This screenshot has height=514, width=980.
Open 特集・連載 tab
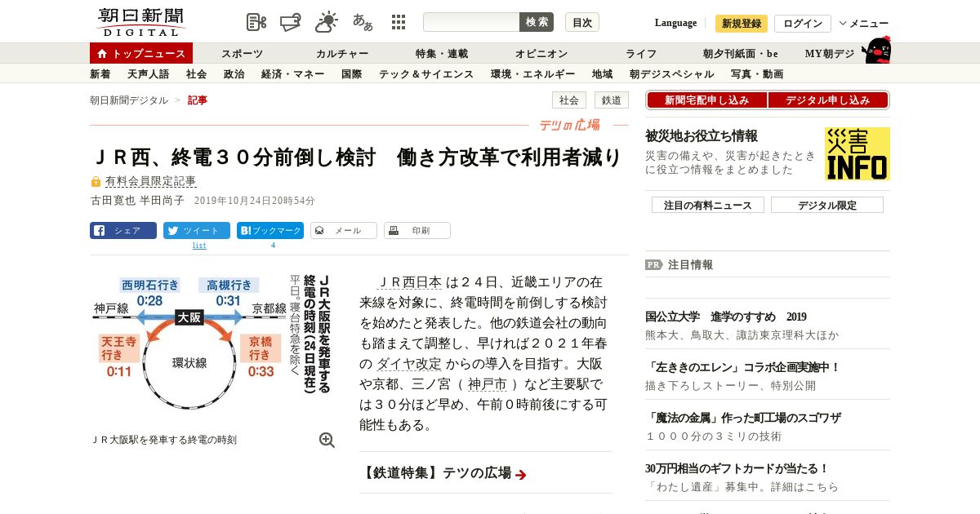pos(442,53)
